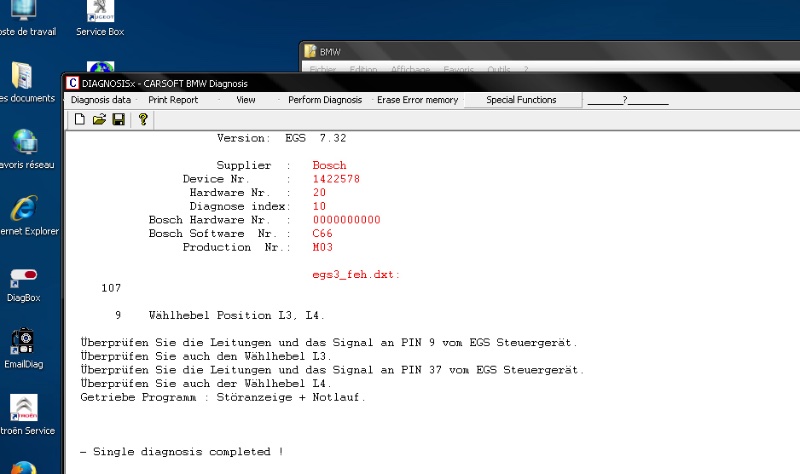Click the egs3_feh.dxt file name text
Screen dimensions: 800x474
(x=356, y=275)
